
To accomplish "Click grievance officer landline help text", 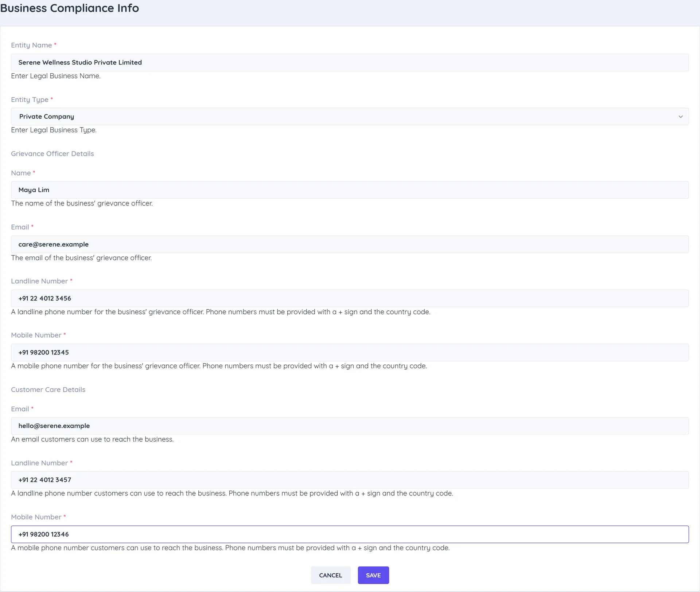I will pyautogui.click(x=221, y=312).
